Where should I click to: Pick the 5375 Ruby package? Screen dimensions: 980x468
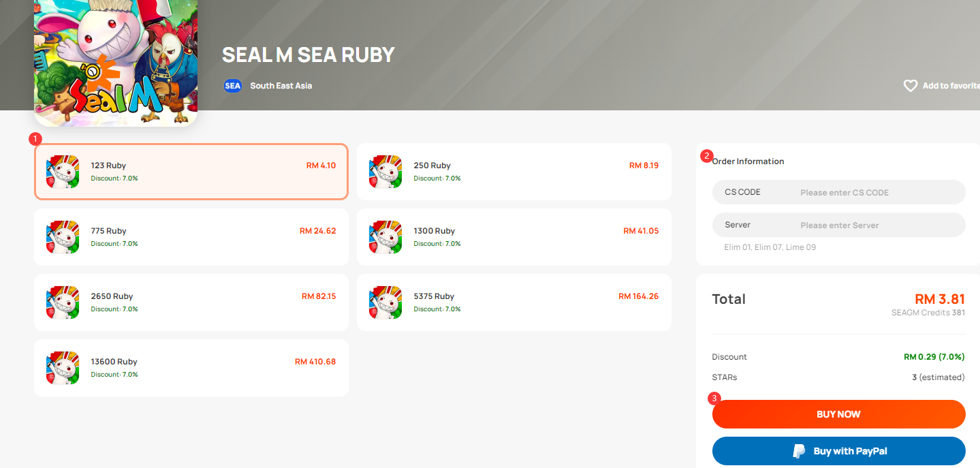pos(514,302)
